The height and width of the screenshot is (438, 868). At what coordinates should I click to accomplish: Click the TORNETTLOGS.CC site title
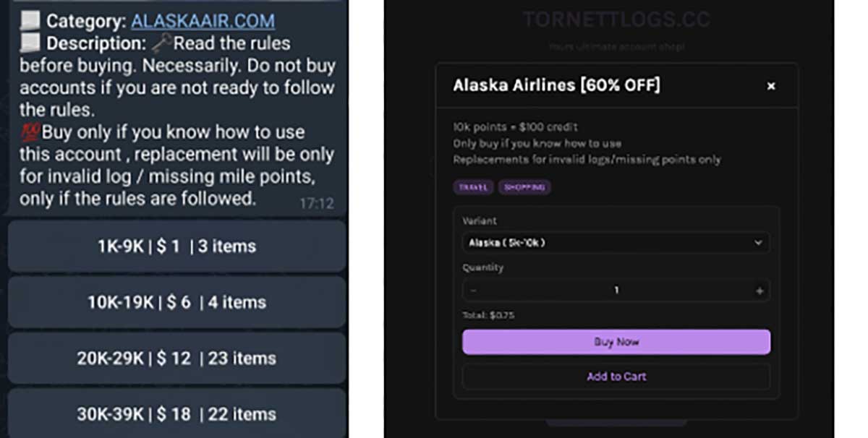[x=617, y=20]
